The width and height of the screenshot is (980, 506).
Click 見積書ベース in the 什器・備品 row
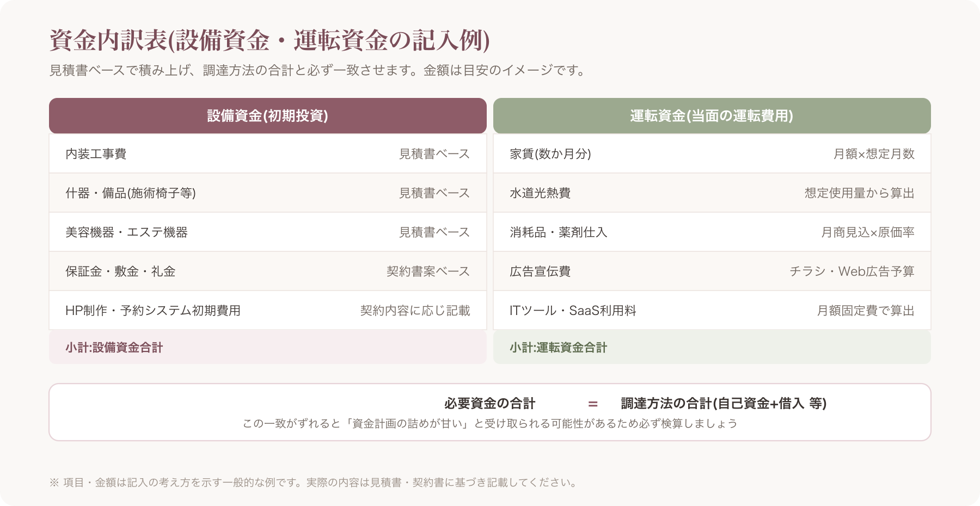(x=434, y=193)
